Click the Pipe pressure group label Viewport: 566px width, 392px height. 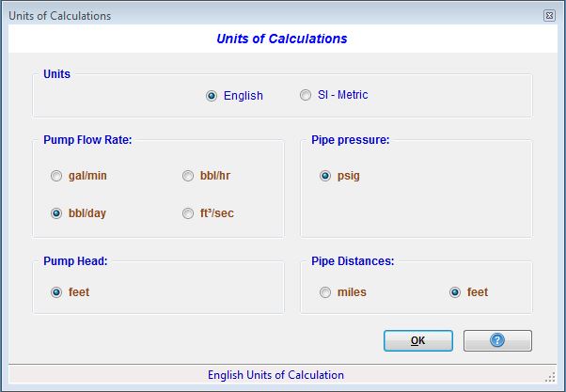tap(351, 140)
